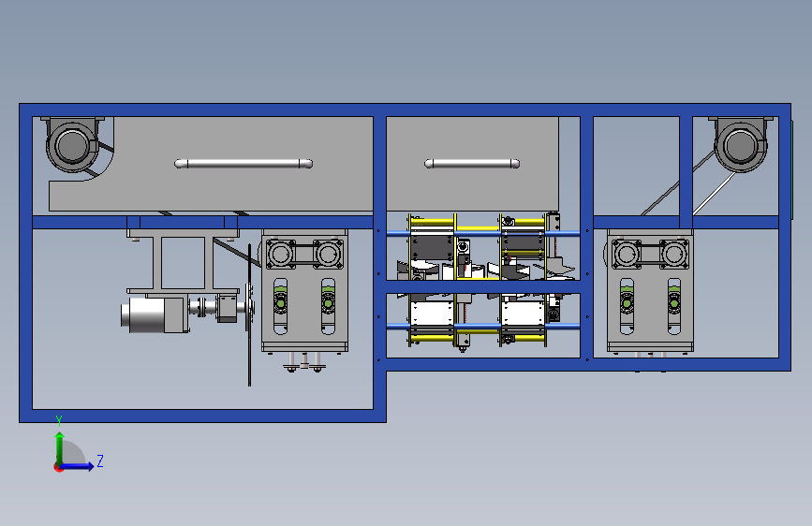Select the H-shaped motor mounting bracket

coord(183,262)
